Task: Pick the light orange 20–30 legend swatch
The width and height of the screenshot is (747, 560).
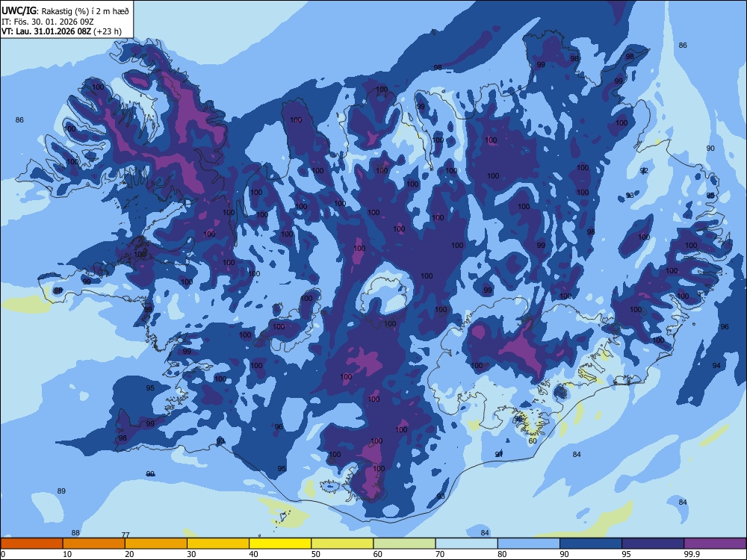Action: tap(156, 544)
